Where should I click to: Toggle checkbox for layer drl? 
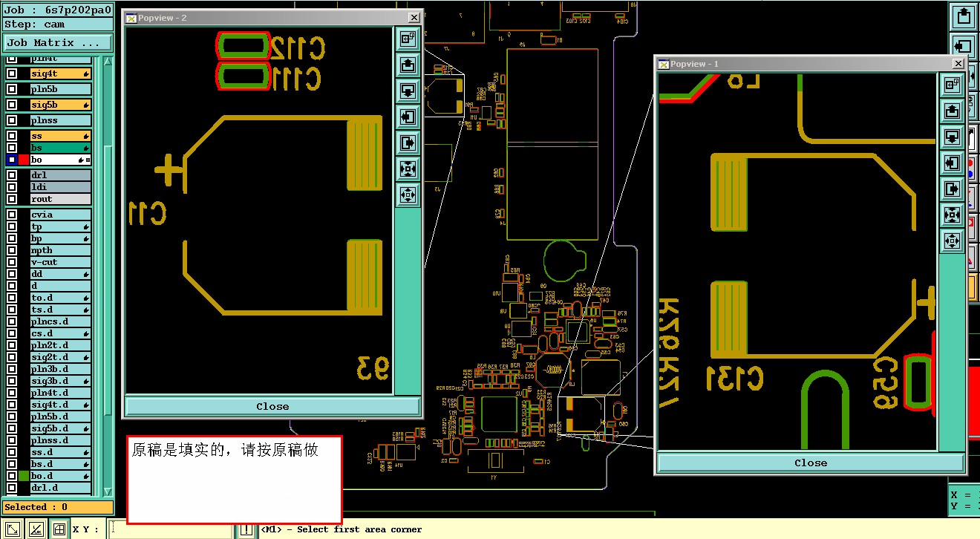pos(12,175)
